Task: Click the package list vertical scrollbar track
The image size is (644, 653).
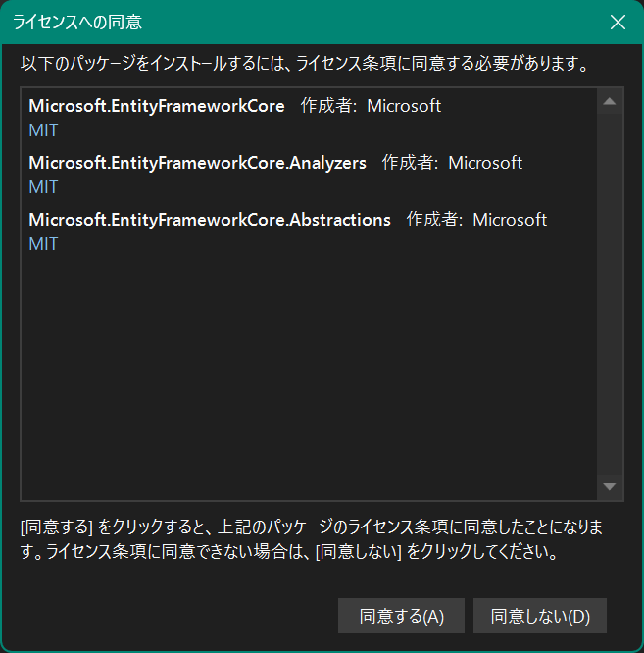Action: click(609, 294)
